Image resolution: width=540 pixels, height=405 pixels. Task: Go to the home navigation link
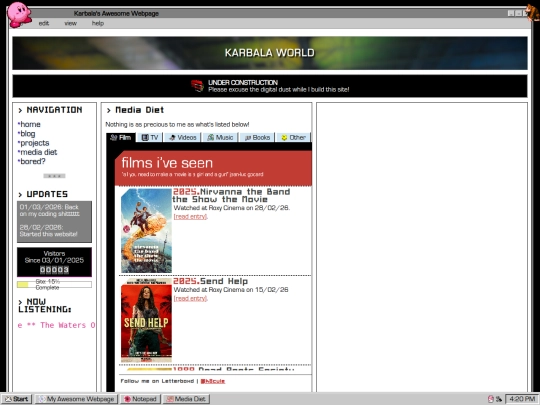30,124
